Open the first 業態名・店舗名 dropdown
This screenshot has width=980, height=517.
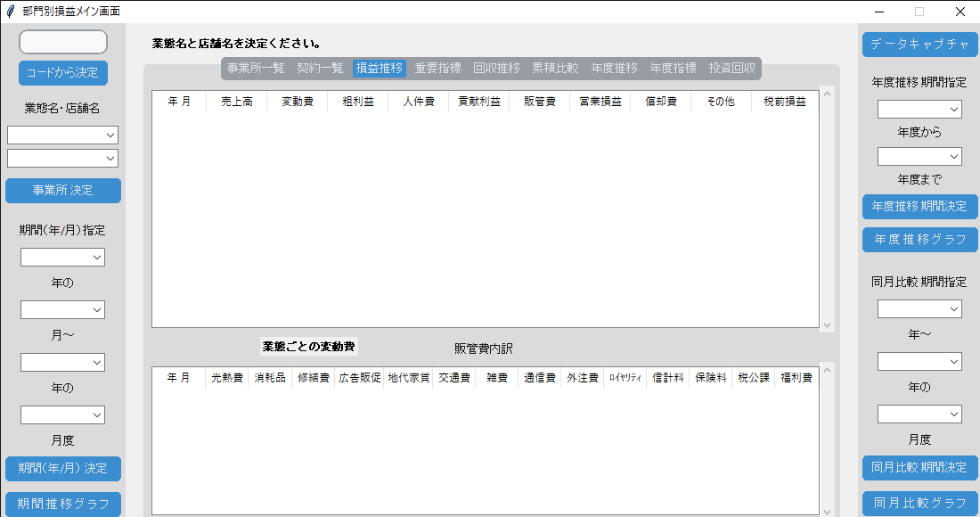(x=62, y=135)
